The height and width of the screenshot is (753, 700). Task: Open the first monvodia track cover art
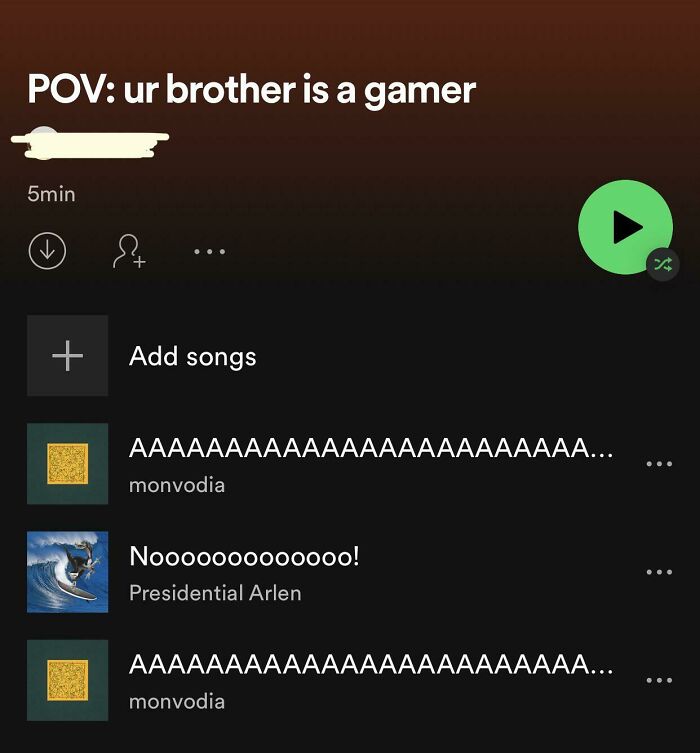coord(67,464)
